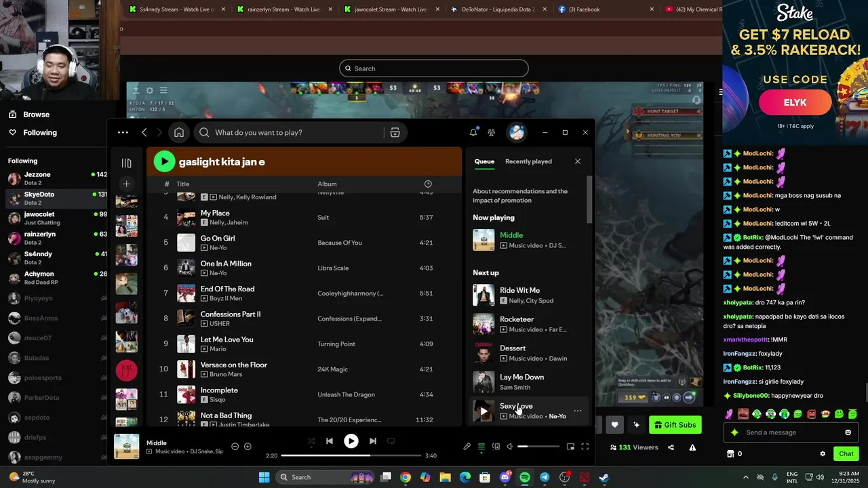
Task: Click the Title column header
Action: [183, 184]
